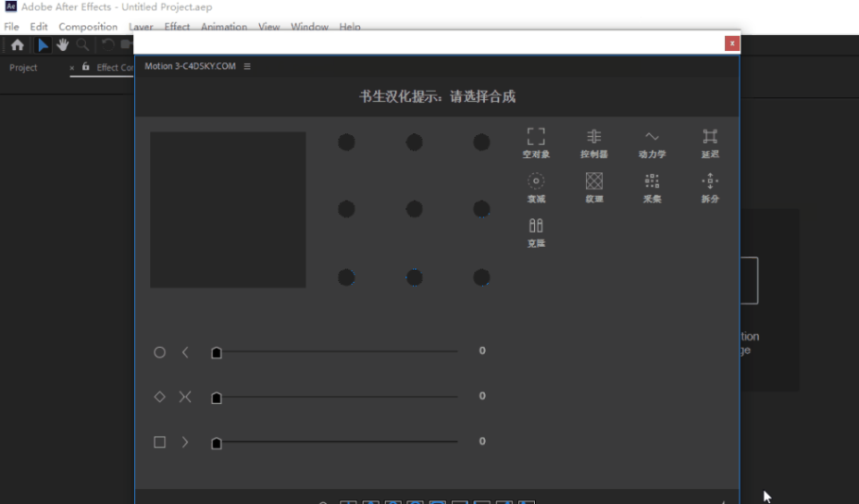Open the Motion 3 panel hamburger menu

tap(247, 67)
